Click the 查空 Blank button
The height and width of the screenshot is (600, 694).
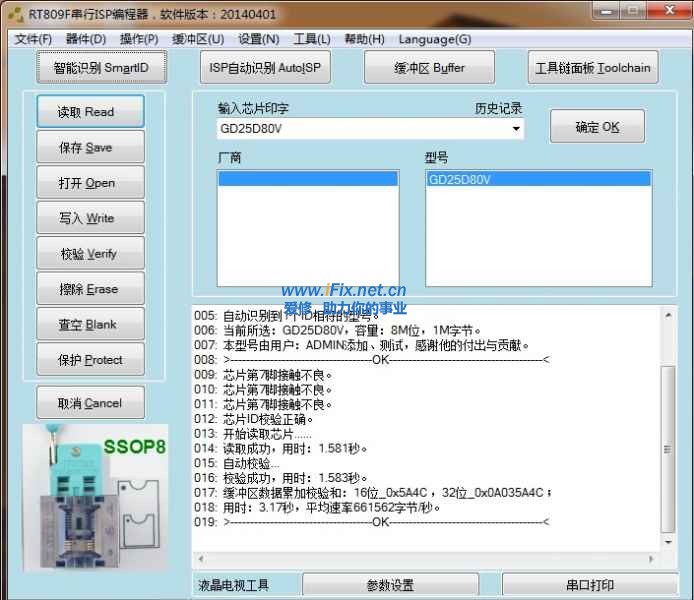[90, 324]
